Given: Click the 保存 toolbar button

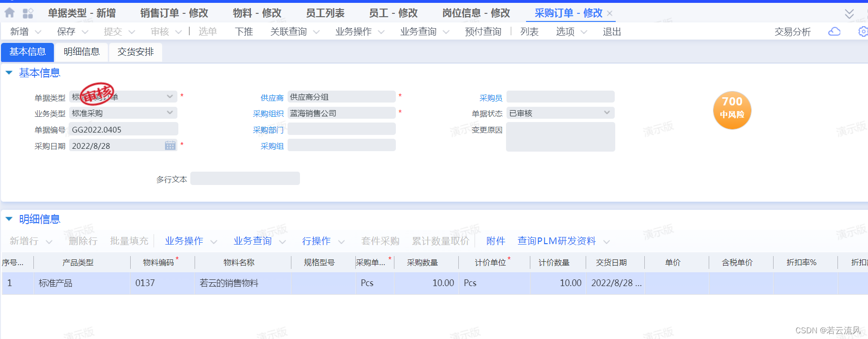Looking at the screenshot, I should pos(66,31).
